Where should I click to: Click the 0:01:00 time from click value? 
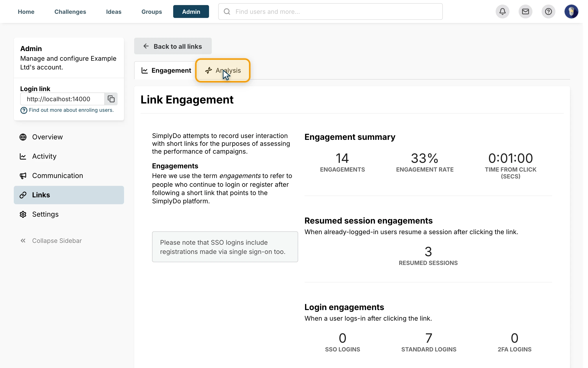[x=510, y=158]
